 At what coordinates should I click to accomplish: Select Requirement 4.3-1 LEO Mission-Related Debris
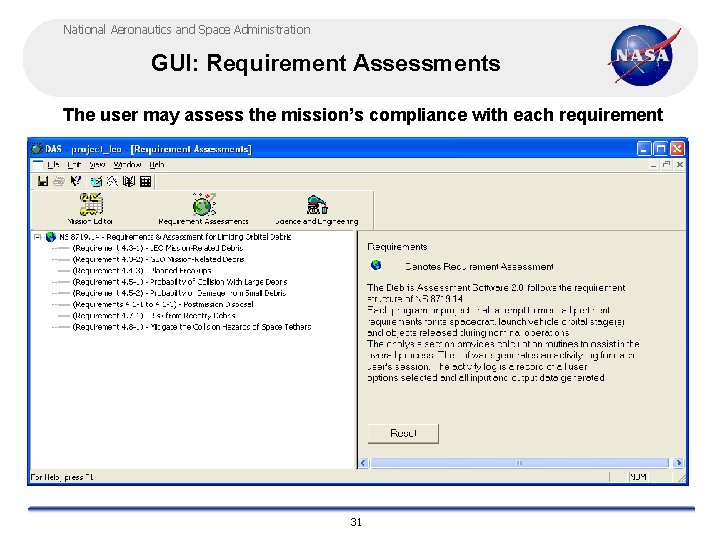(158, 248)
